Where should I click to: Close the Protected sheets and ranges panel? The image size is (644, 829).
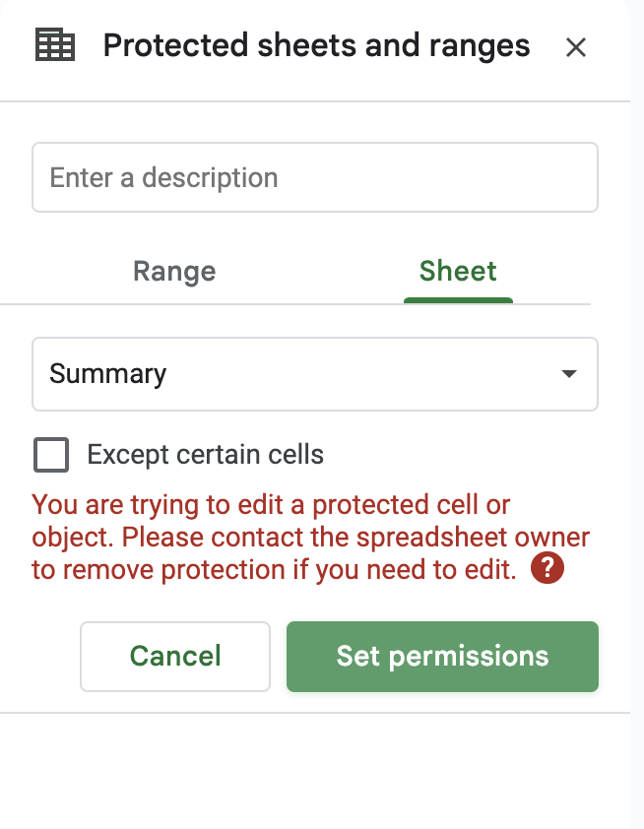[x=576, y=47]
